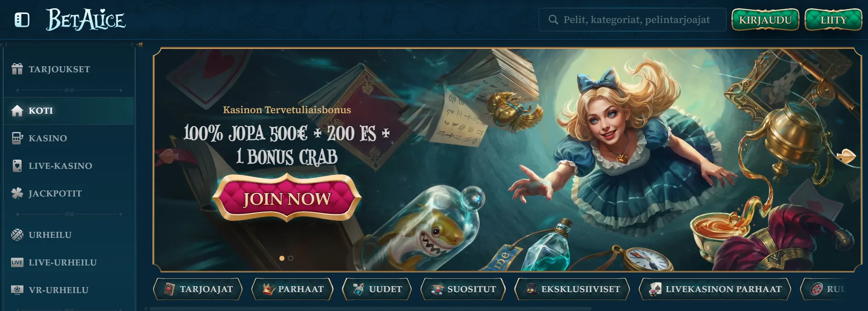Click the Kirjaudu login button
Screen dimensions: 868x311
[766, 20]
